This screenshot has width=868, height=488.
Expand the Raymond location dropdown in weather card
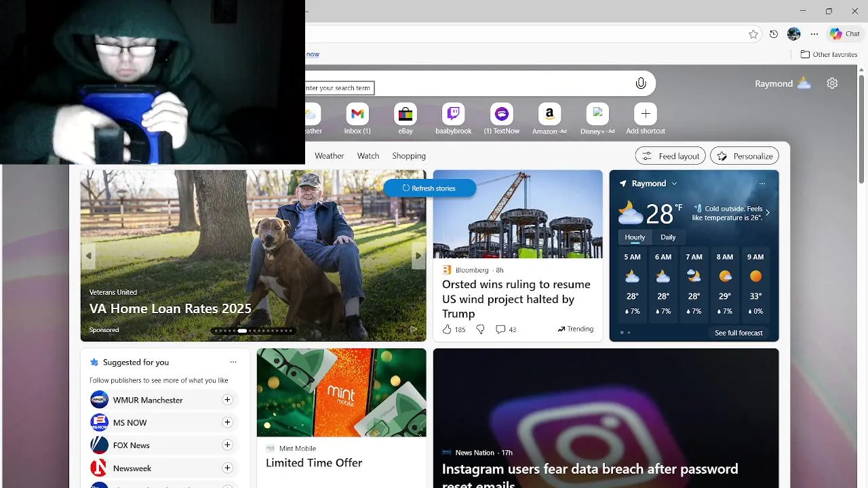674,184
